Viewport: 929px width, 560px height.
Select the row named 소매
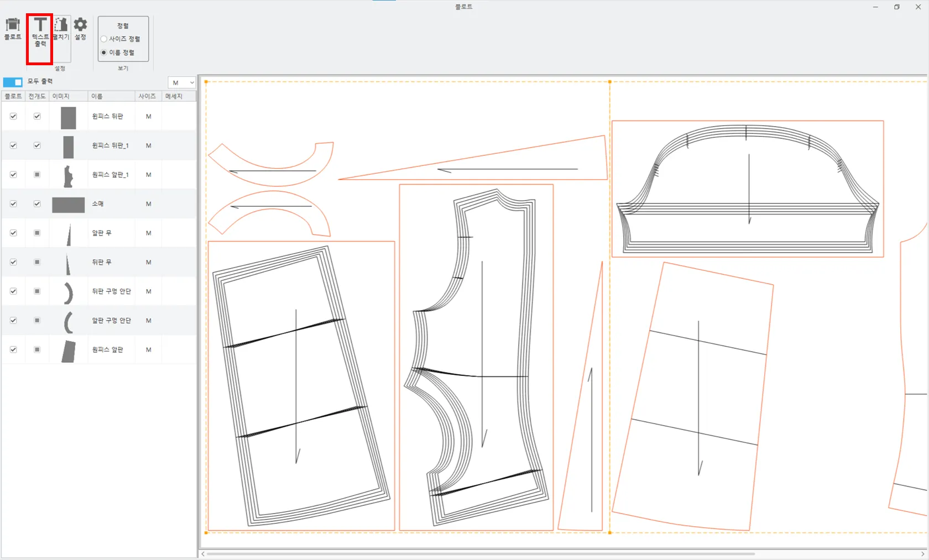[98, 204]
